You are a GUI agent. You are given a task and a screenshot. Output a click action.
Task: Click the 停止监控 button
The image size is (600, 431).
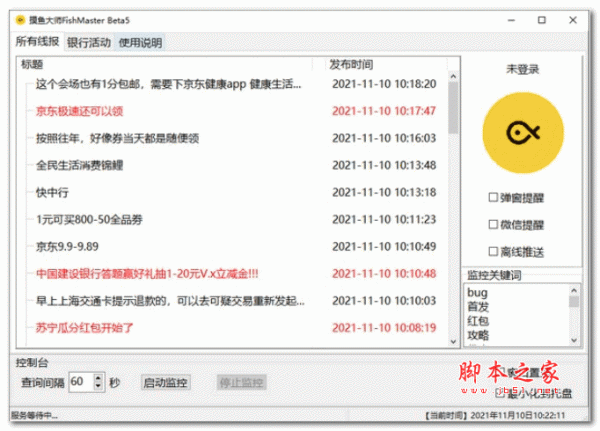pos(241,382)
